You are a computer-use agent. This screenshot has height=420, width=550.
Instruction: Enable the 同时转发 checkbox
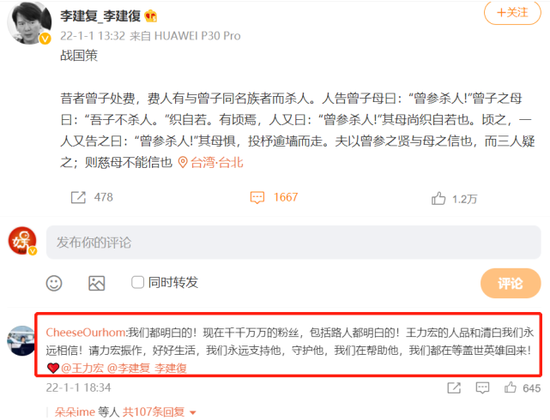(x=138, y=282)
